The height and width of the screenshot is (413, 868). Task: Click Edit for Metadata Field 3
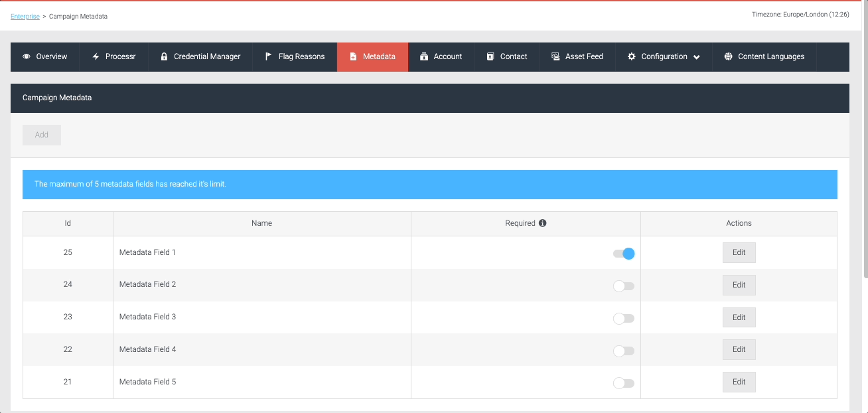pos(739,317)
